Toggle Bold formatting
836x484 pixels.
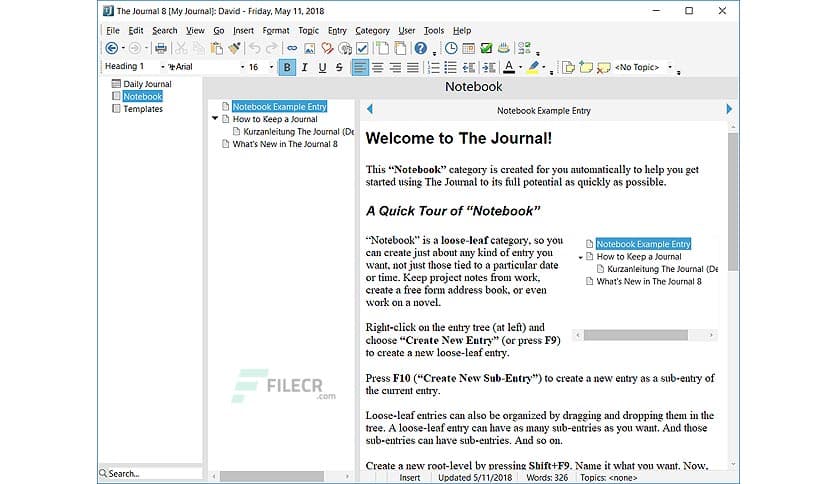[287, 67]
